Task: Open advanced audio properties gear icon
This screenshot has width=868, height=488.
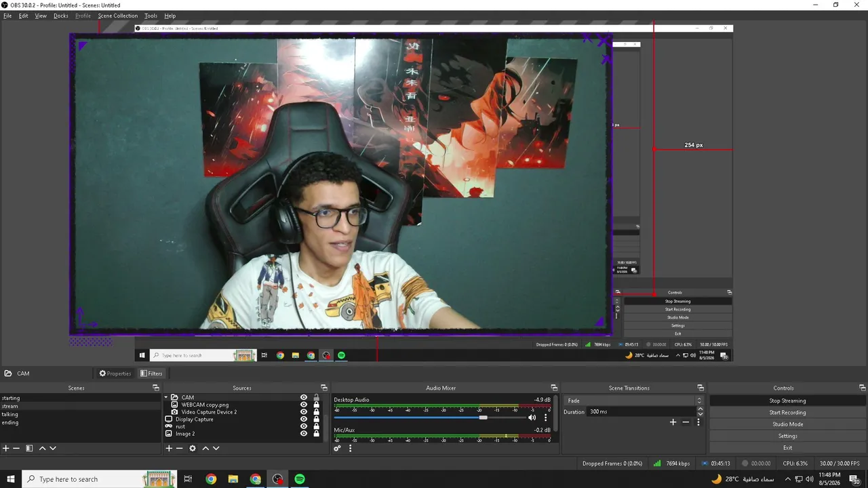Action: pyautogui.click(x=337, y=448)
